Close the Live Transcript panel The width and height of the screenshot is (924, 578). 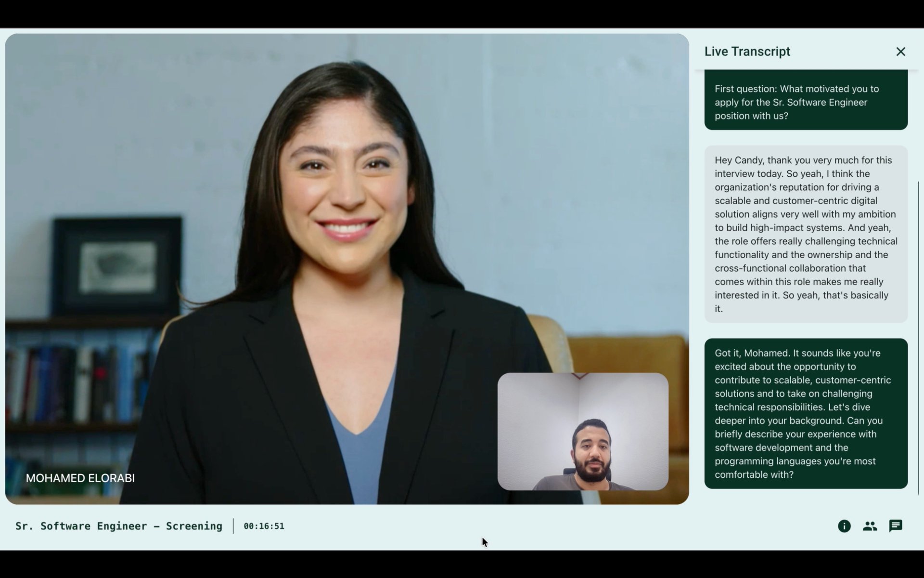[900, 52]
